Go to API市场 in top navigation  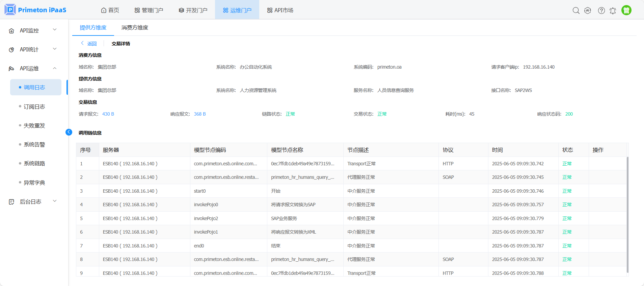[280, 10]
